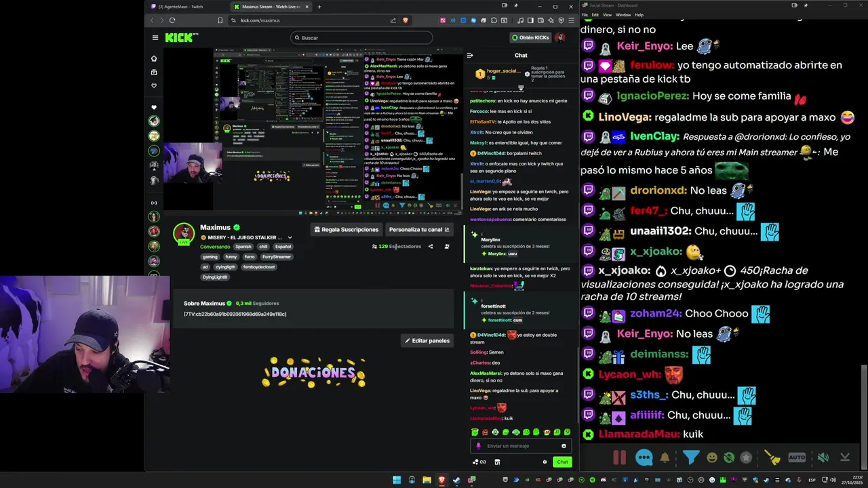Open emote picker in chat input
The height and width of the screenshot is (488, 868).
564,446
